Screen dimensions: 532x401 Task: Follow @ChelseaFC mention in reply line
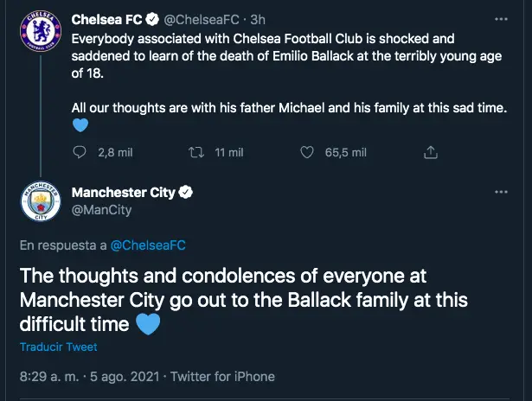pos(148,245)
